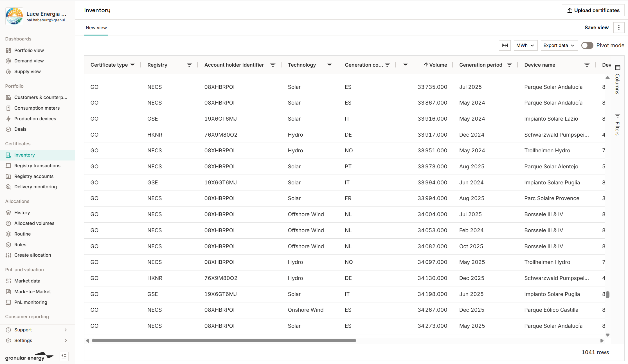
Task: Collapse the sidebar using bottom icon
Action: (64, 356)
